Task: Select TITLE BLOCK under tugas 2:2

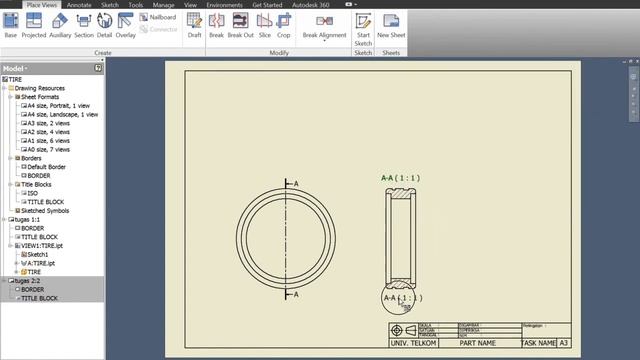Action: [x=36, y=298]
